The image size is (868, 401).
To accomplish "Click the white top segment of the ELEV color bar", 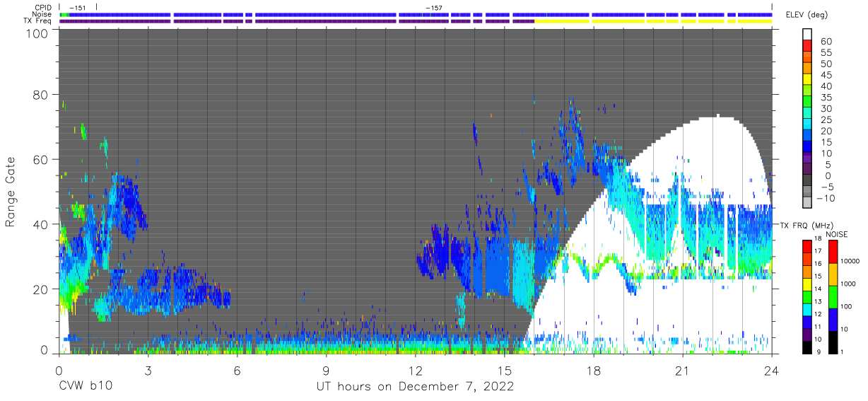I will tap(807, 34).
